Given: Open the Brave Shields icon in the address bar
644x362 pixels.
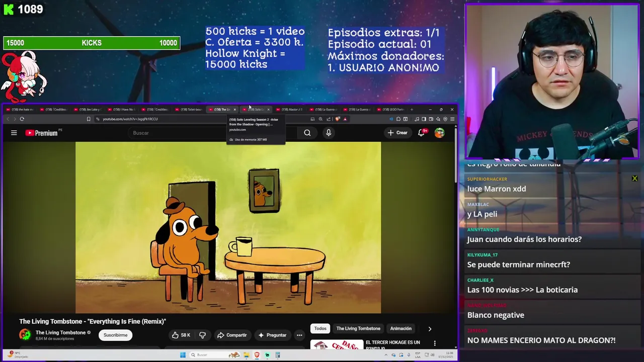Looking at the screenshot, I should click(338, 119).
